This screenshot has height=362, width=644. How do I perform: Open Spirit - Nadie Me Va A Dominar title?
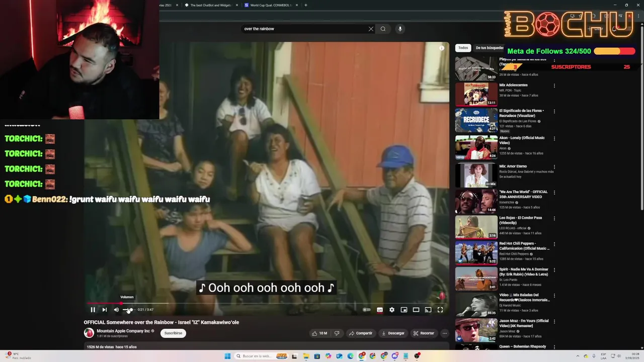click(x=524, y=271)
